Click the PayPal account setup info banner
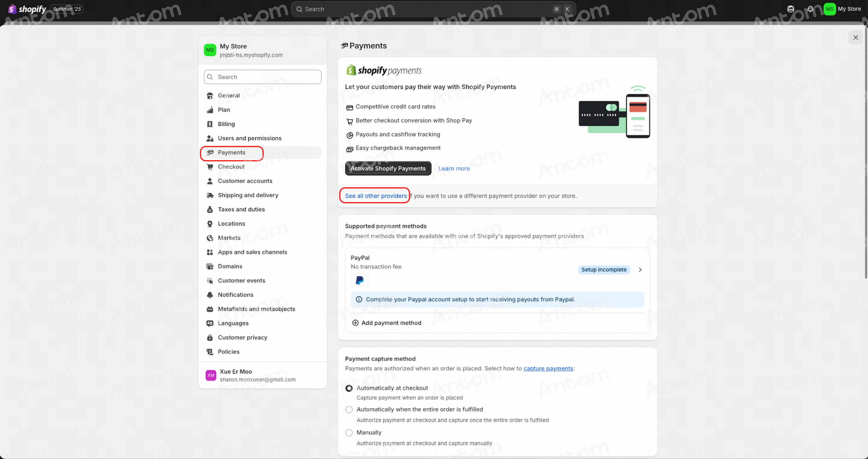 (497, 300)
